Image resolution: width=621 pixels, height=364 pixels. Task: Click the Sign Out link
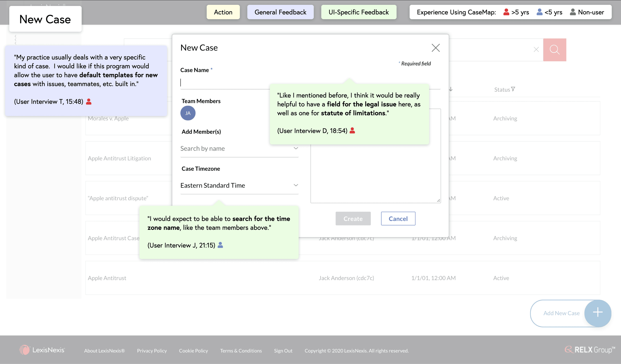(283, 350)
